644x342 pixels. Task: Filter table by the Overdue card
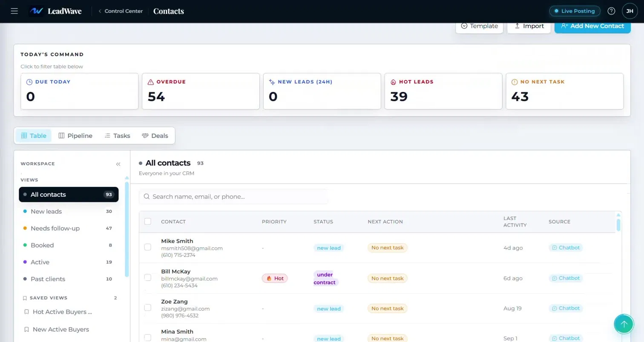(201, 91)
